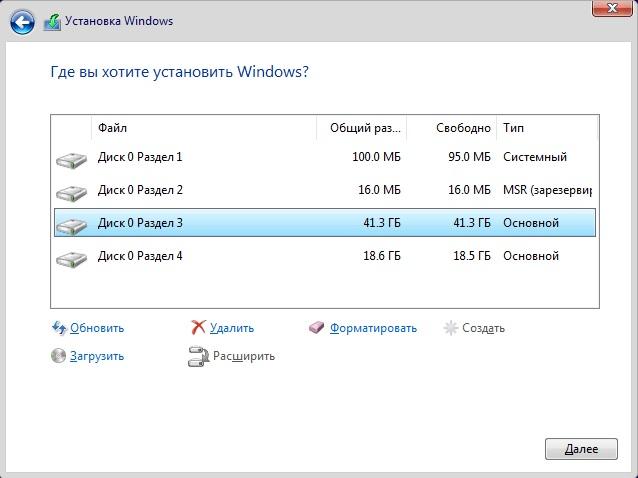Click the drive icon for Диск 0 Раздел 2
The width and height of the screenshot is (638, 478).
point(72,193)
